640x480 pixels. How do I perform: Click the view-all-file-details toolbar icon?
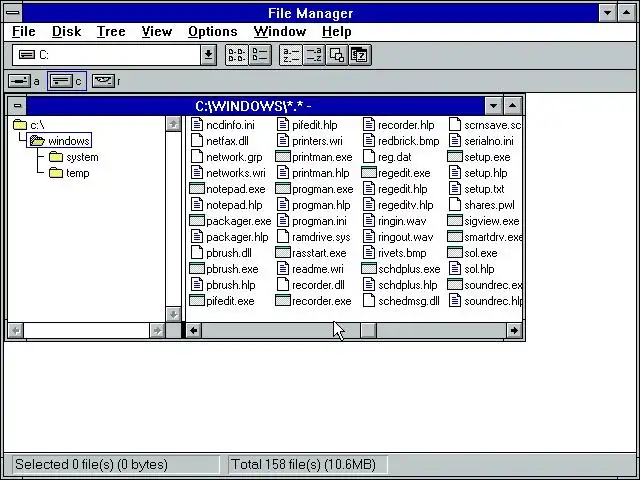[x=260, y=55]
